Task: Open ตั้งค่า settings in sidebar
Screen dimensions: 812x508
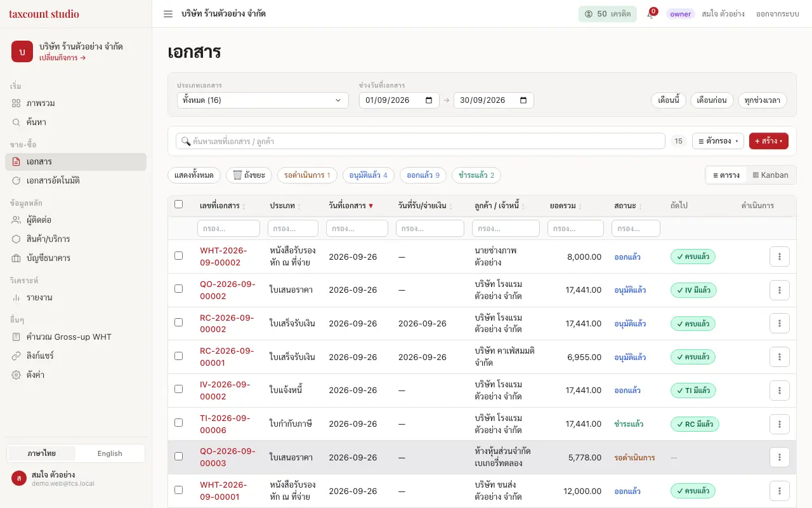Action: pos(76,375)
